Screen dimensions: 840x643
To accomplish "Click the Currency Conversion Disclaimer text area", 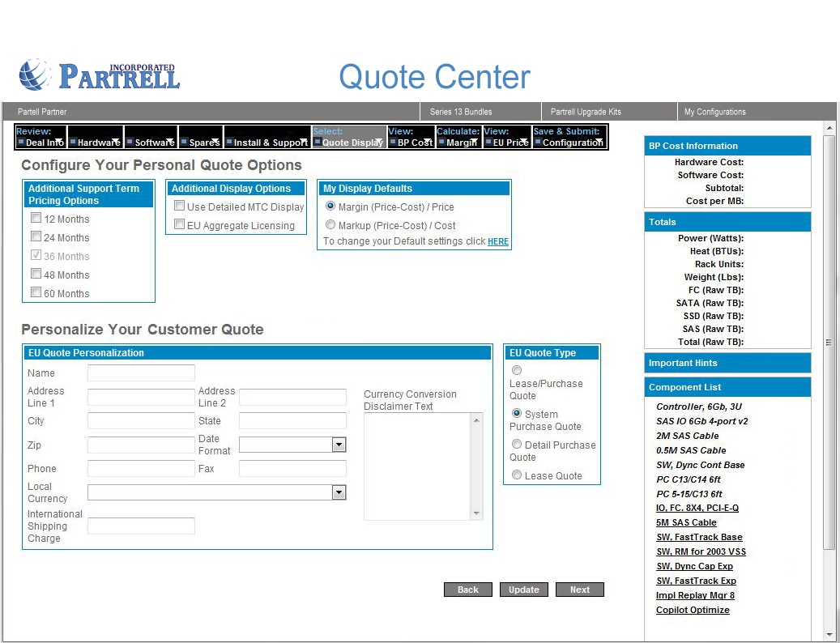I will (417, 466).
